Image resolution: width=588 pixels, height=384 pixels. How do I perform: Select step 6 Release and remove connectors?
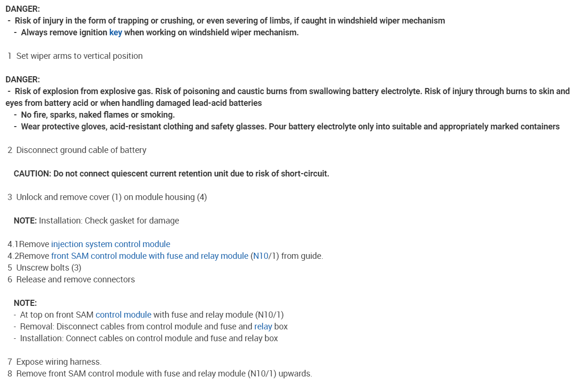[75, 280]
